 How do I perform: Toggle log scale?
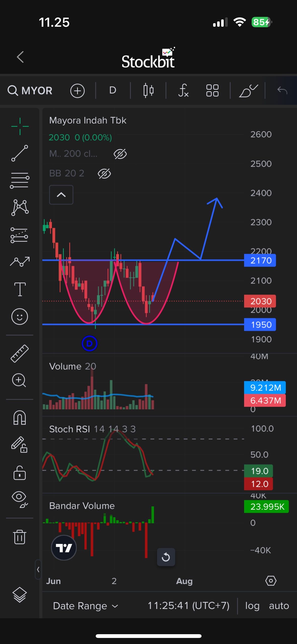coord(252,606)
